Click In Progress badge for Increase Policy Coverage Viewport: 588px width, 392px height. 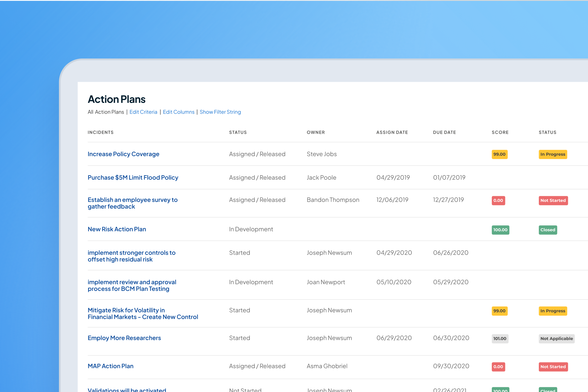(x=553, y=154)
